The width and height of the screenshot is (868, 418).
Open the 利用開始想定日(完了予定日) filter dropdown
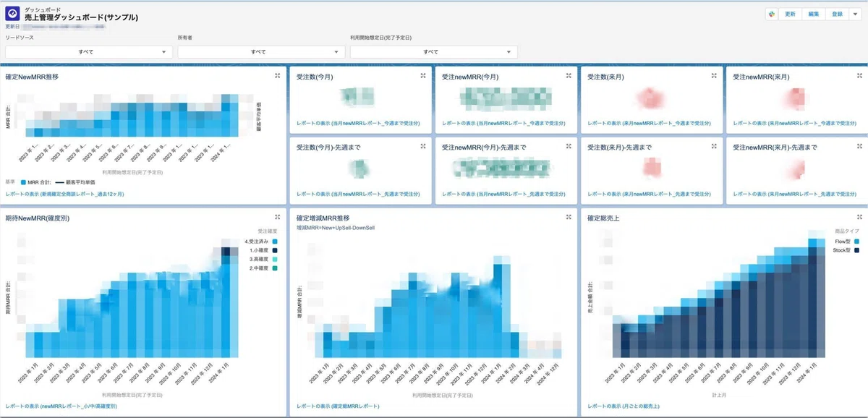(434, 52)
